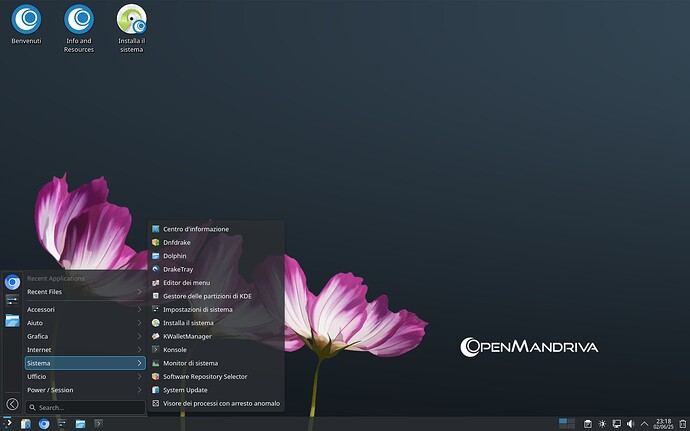
Task: Click the blue OpenMandriva circle on the taskbar
Action: (x=44, y=424)
